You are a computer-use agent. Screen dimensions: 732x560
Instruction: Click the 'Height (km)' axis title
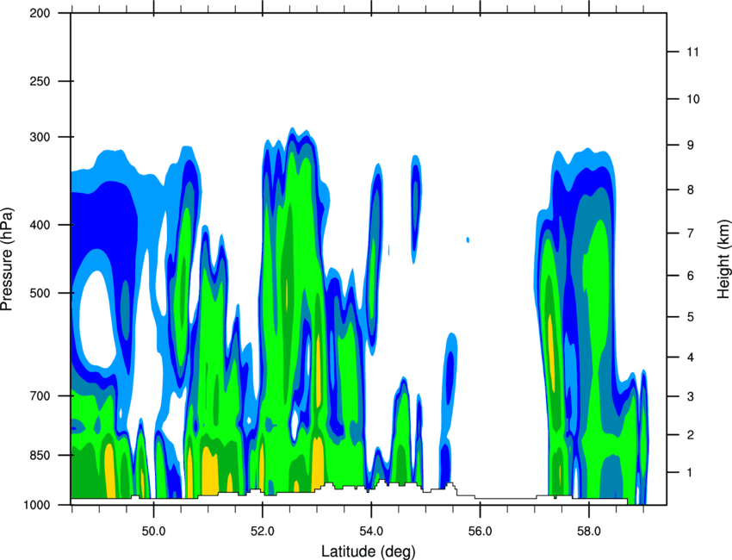[723, 259]
